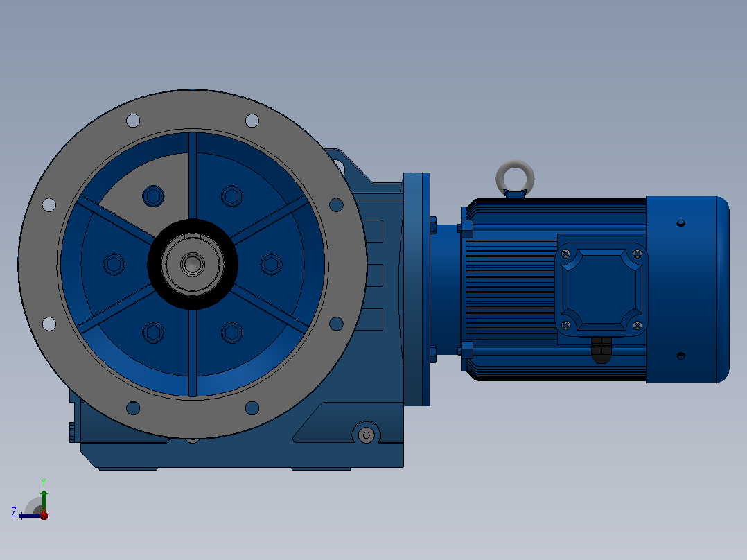Select the black seal ring around output shaft
Image resolution: width=747 pixels, height=560 pixels.
click(x=193, y=264)
